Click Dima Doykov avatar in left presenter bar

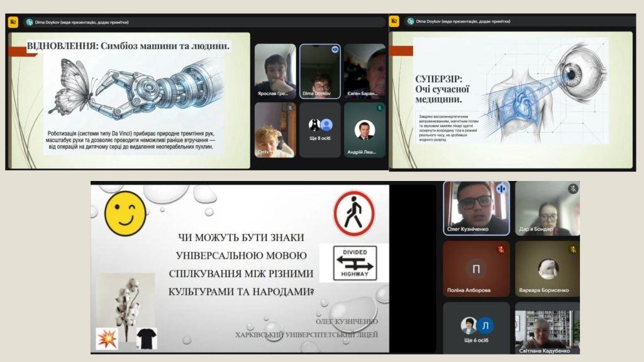click(30, 21)
